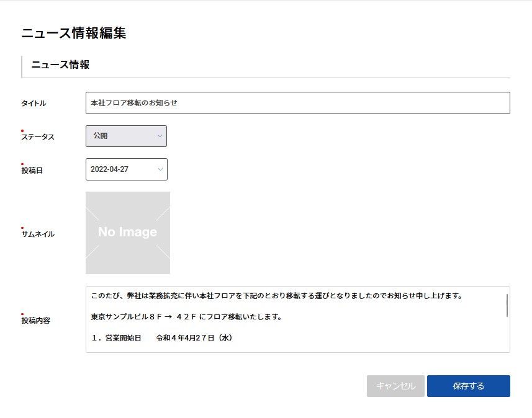Viewport: 532px width, 418px height.
Task: Open the 投稿日 date selector 2022-04-27
Action: (125, 169)
